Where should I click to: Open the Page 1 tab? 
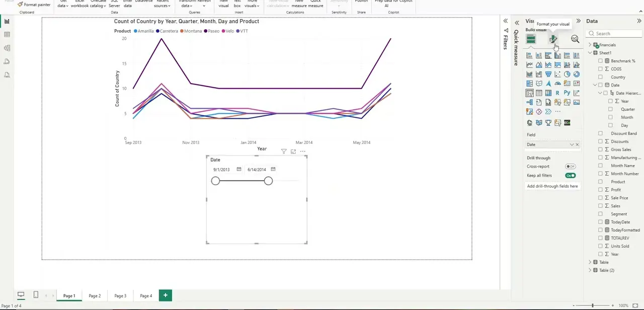pos(69,295)
